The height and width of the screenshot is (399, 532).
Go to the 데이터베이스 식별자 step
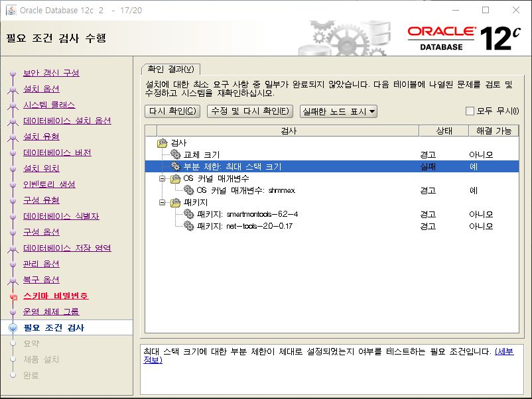coord(61,216)
